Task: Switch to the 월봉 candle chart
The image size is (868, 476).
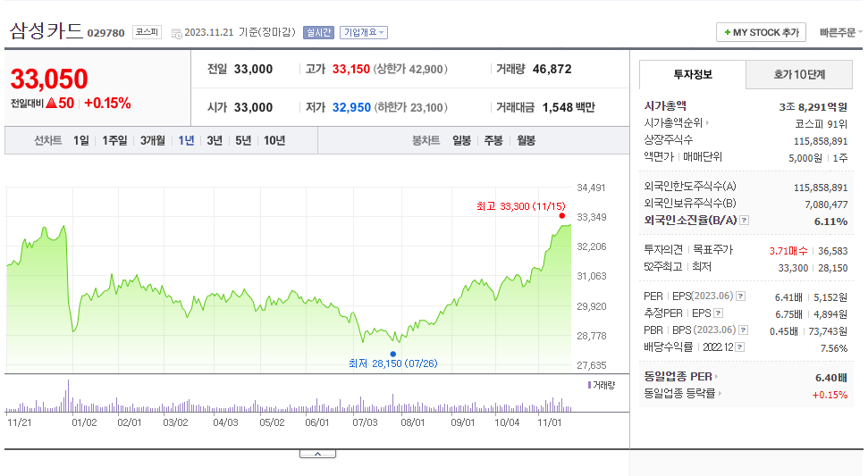Action: click(x=526, y=140)
